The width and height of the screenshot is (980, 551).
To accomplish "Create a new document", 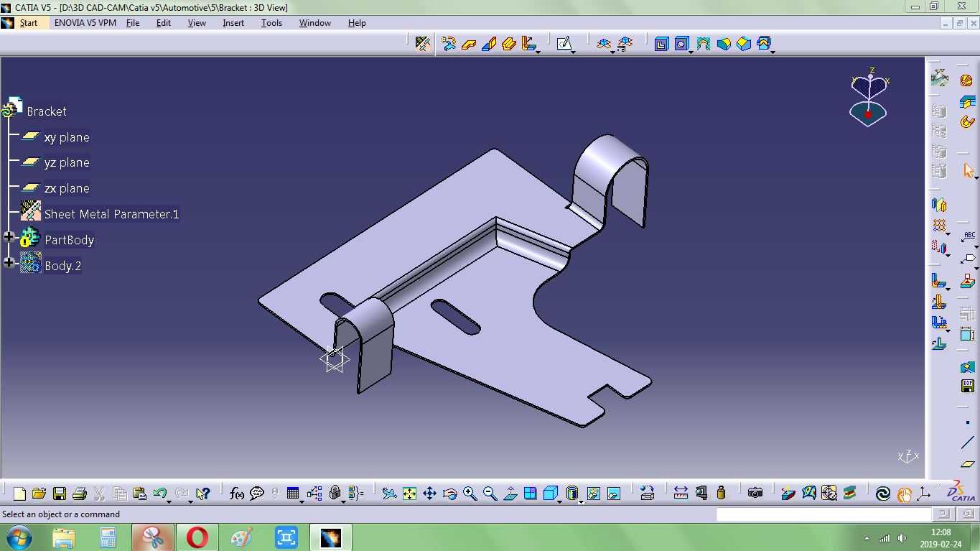I will point(19,494).
